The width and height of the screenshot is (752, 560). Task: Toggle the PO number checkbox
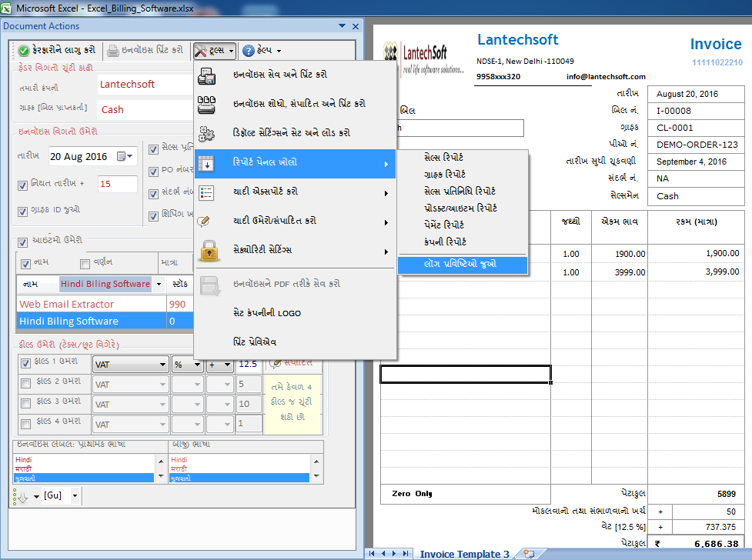click(153, 172)
